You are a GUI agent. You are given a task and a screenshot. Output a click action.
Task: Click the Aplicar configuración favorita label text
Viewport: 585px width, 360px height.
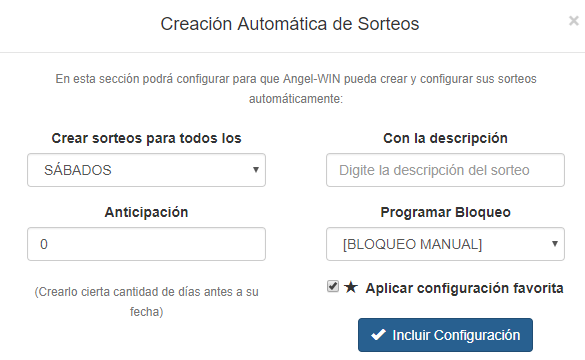(464, 288)
